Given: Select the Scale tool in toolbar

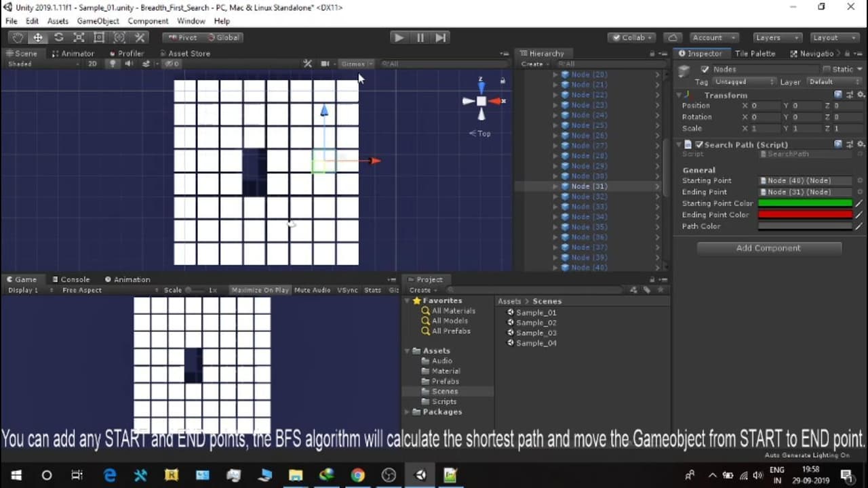Looking at the screenshot, I should 79,37.
